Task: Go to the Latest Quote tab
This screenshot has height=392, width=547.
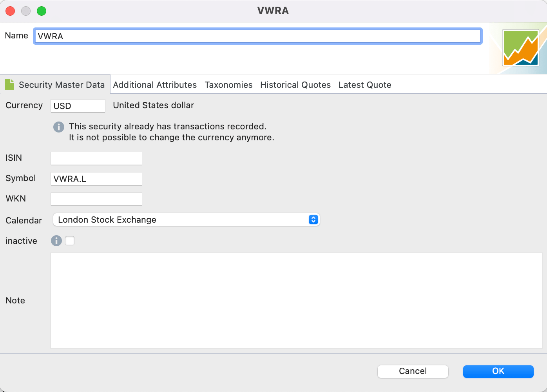Action: coord(365,85)
